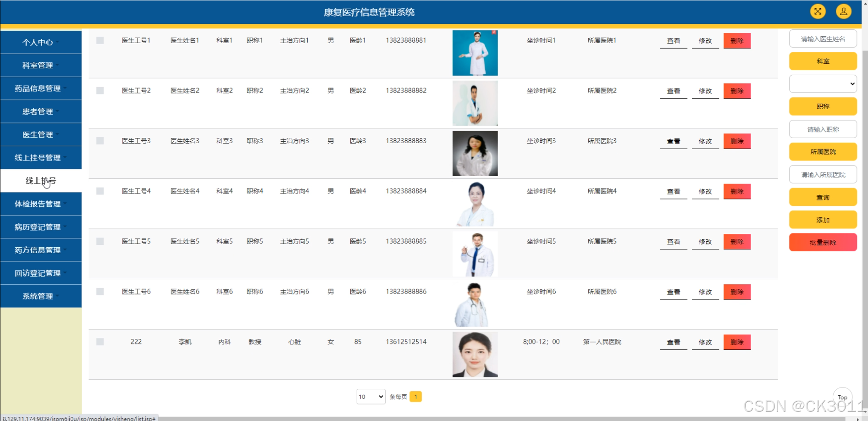Expand 体检报告管理 sidebar menu
The width and height of the screenshot is (868, 421).
41,204
